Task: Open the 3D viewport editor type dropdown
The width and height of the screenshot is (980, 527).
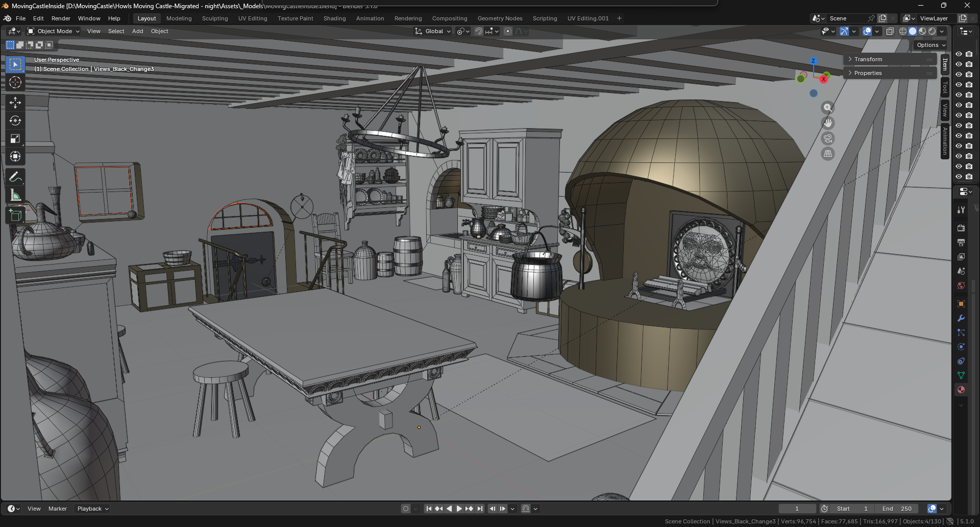Action: [14, 31]
